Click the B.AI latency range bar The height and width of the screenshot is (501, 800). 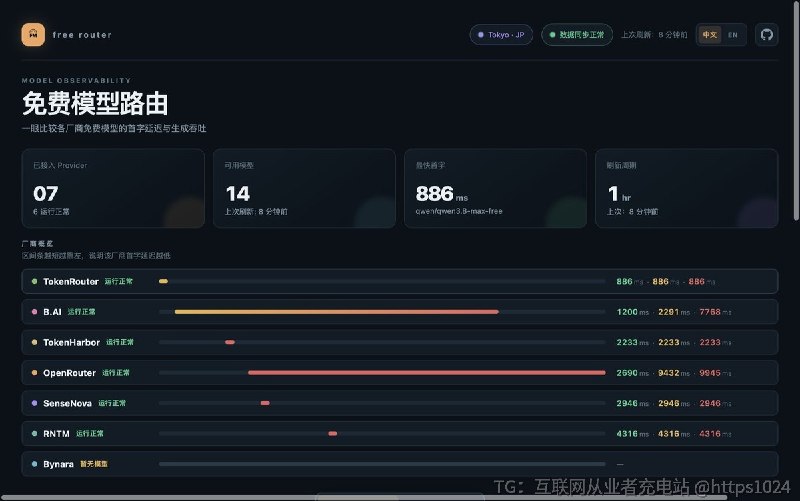pos(337,312)
